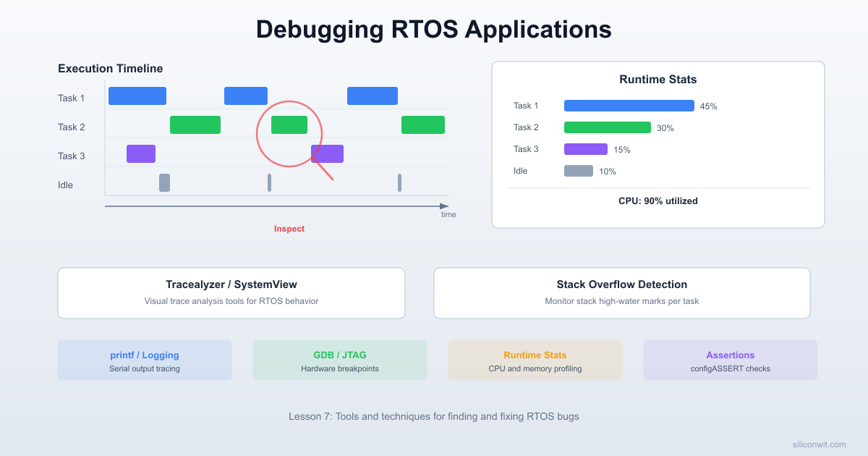Click the first blue Task 1 block
Screen dimensions: 868x456
pyautogui.click(x=137, y=95)
